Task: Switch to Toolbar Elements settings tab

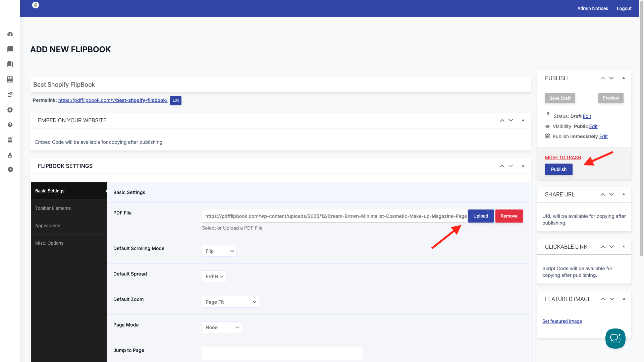Action: point(53,208)
